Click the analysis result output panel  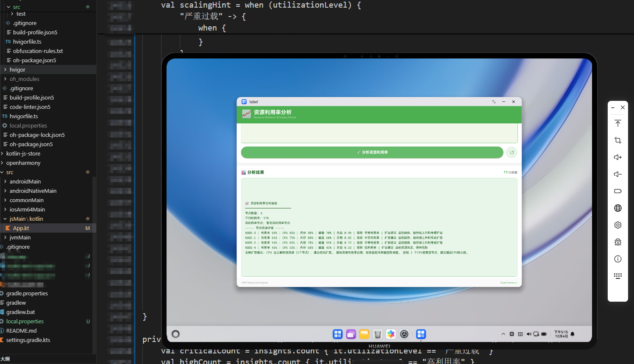click(379, 227)
